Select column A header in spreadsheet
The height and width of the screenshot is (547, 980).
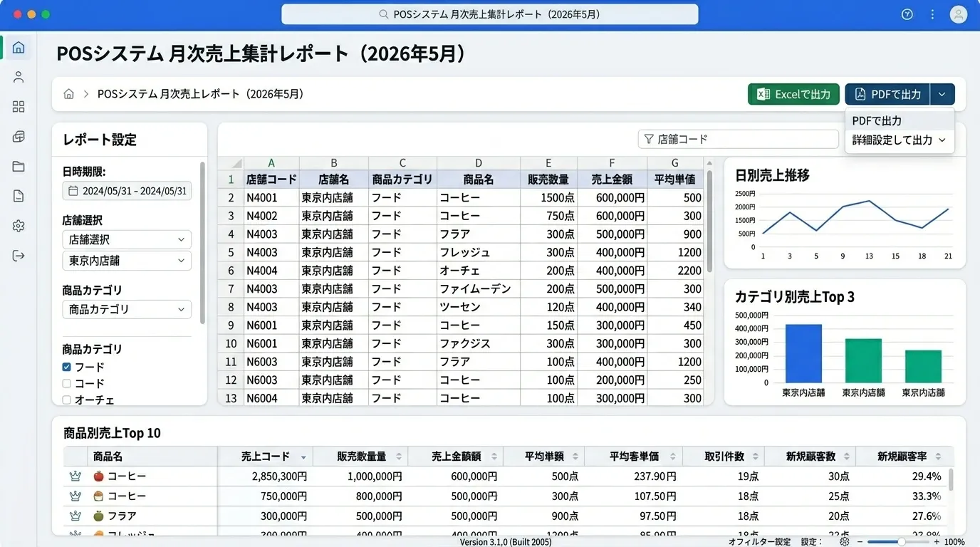point(271,163)
